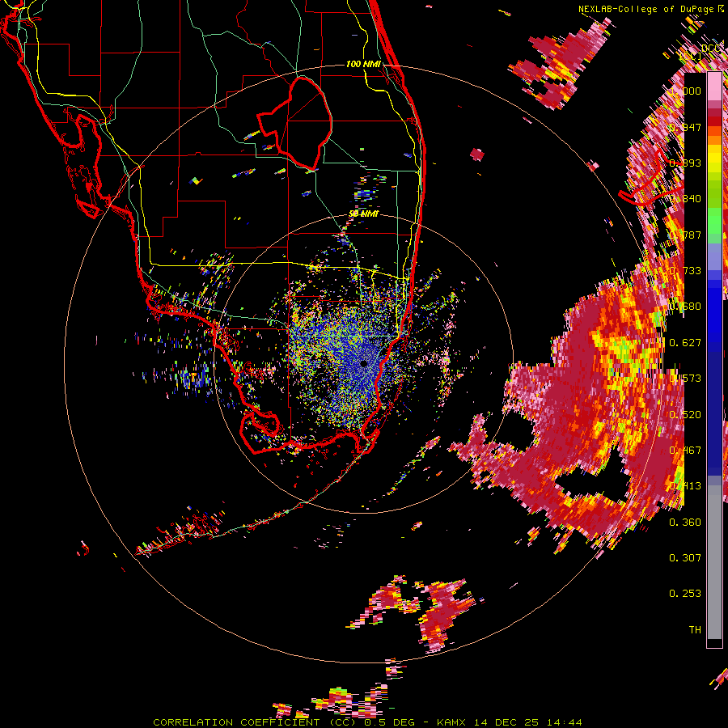Pick the light pink color bar segment

[x=714, y=86]
